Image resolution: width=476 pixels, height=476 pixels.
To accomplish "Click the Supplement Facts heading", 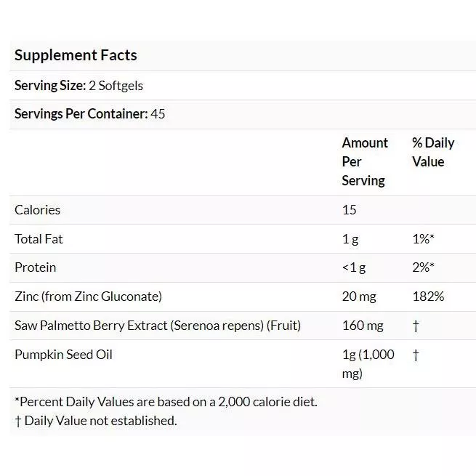I will (x=76, y=55).
